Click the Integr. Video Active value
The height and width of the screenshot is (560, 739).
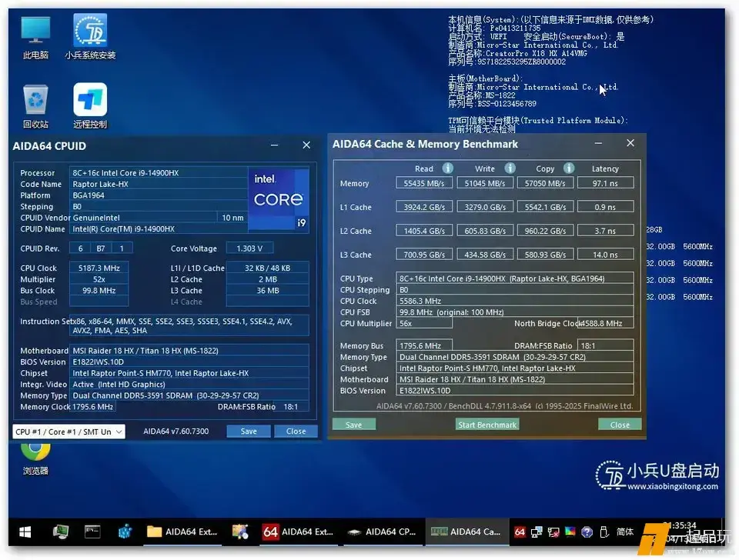click(189, 385)
